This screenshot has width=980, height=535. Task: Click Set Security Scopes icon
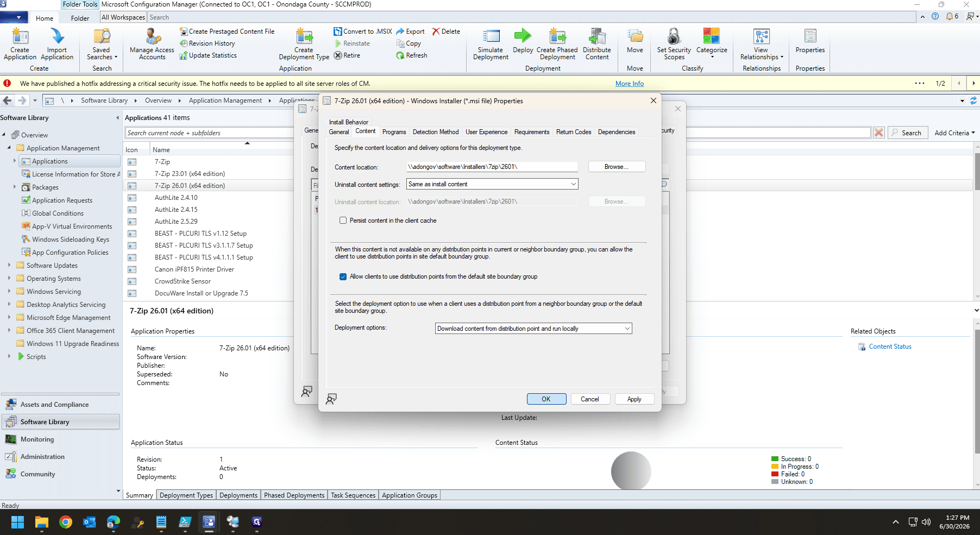(x=674, y=44)
